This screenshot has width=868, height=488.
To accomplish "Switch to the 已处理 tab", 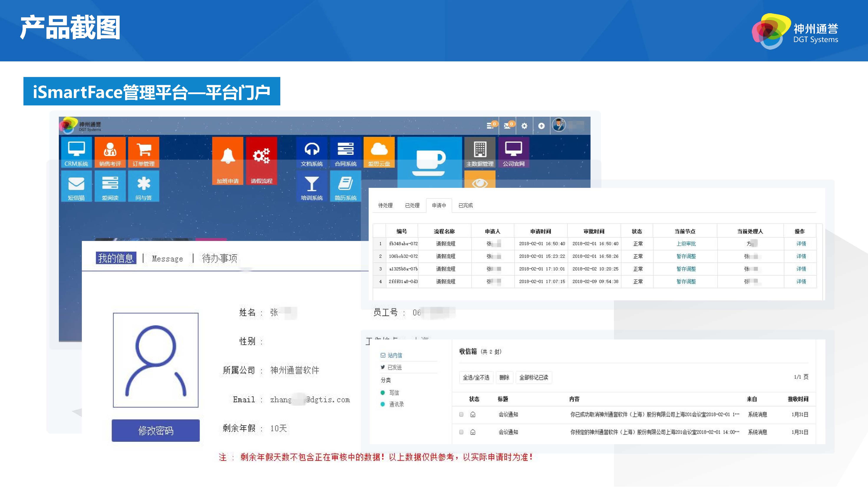I will tap(412, 205).
